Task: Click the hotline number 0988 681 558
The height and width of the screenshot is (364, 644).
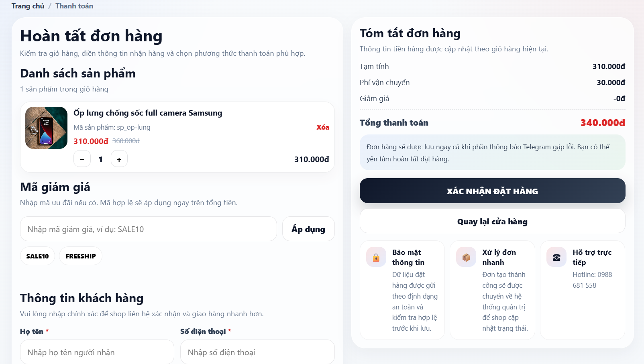Action: point(592,280)
